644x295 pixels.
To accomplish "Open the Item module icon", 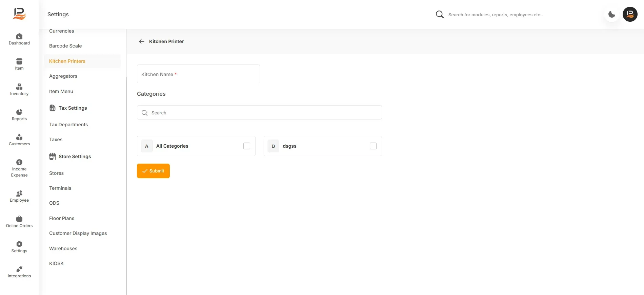I will coord(19,61).
